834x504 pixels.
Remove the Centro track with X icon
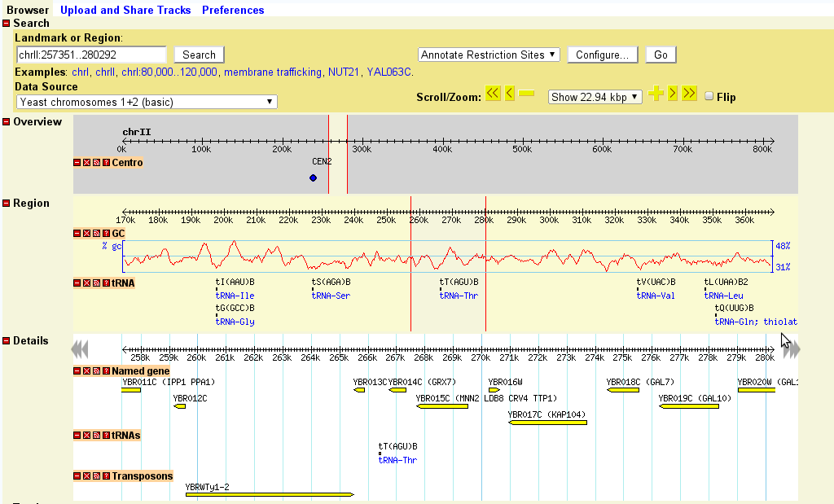point(87,163)
